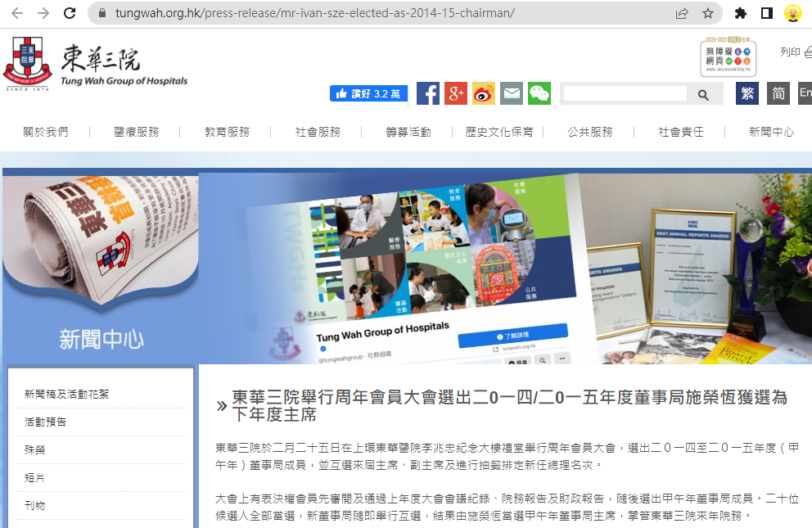Bookmark this page with the star icon

tap(708, 13)
